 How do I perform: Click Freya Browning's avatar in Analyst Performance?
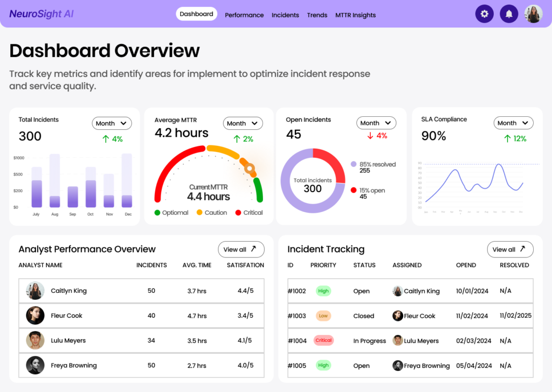[x=35, y=365]
